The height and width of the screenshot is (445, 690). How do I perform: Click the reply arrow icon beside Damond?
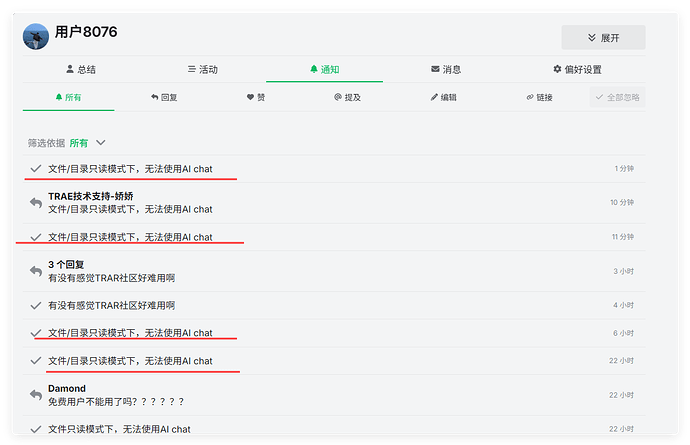pos(36,395)
